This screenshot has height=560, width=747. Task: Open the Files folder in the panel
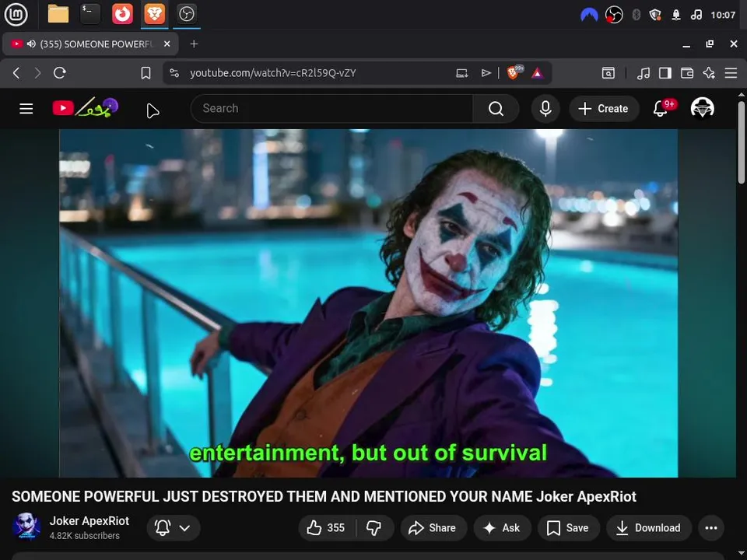(x=58, y=14)
